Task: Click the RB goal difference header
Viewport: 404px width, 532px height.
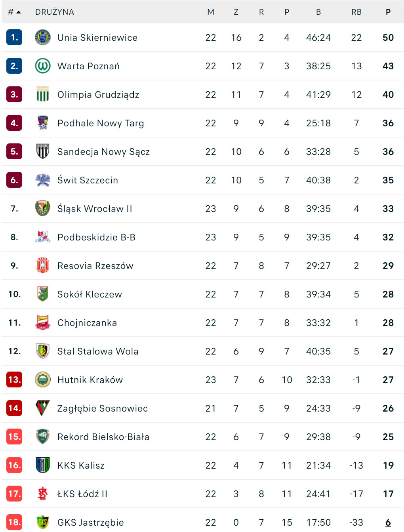Action: [x=356, y=12]
